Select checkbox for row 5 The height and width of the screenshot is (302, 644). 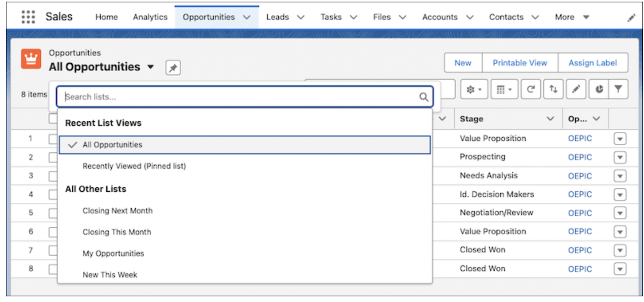pos(53,213)
